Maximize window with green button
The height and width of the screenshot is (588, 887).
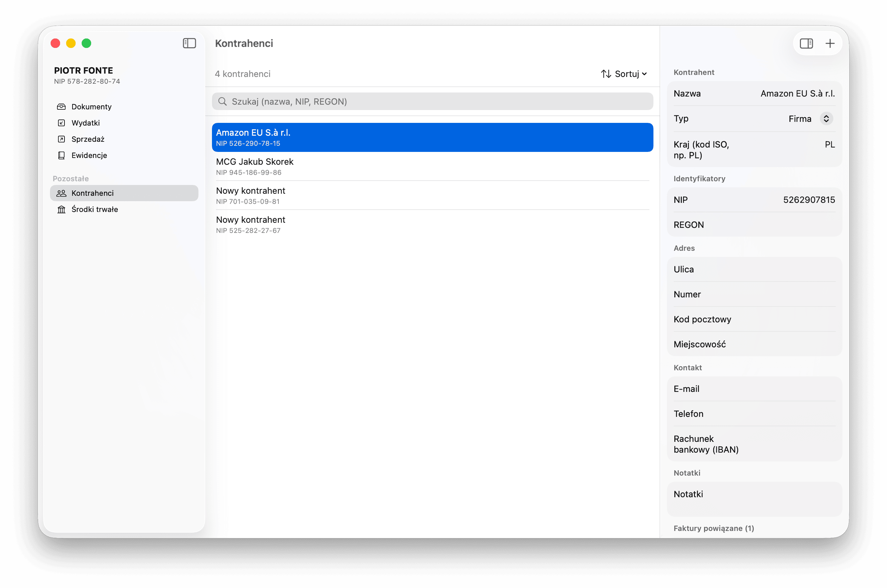pyautogui.click(x=87, y=44)
